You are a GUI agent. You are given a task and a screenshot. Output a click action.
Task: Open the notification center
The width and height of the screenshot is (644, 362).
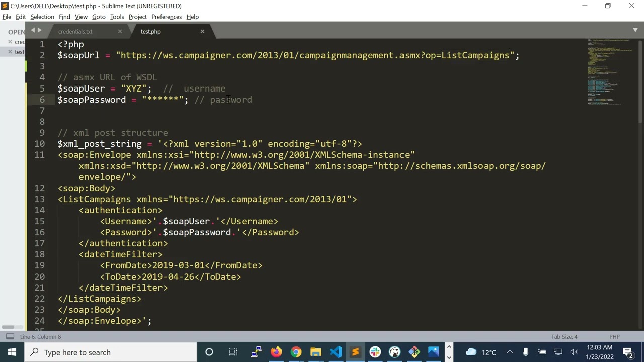point(628,352)
